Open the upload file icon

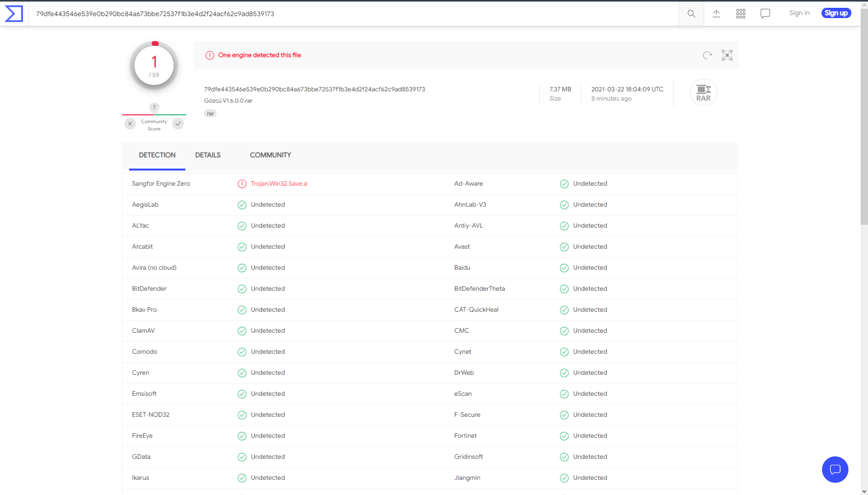[716, 14]
